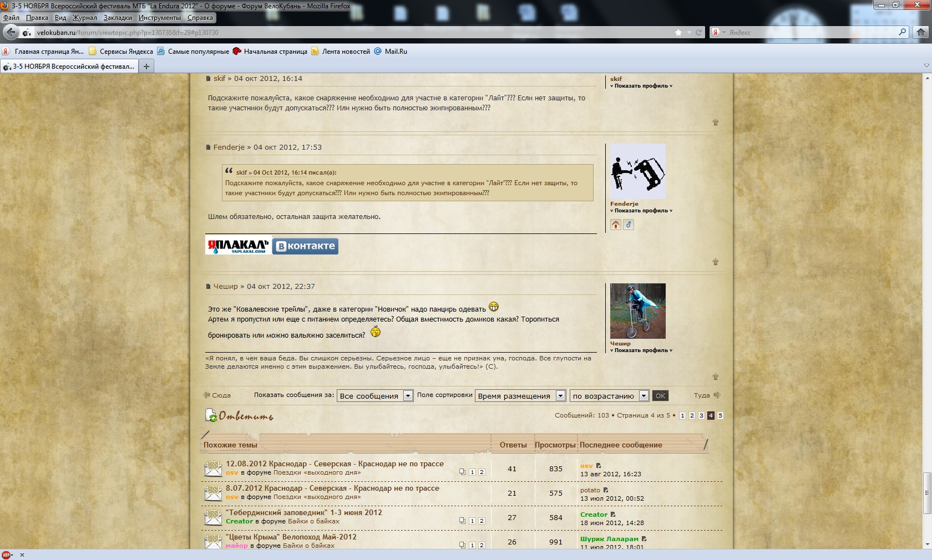The height and width of the screenshot is (560, 932).
Task: Open new browser tab with plus button
Action: pos(146,67)
